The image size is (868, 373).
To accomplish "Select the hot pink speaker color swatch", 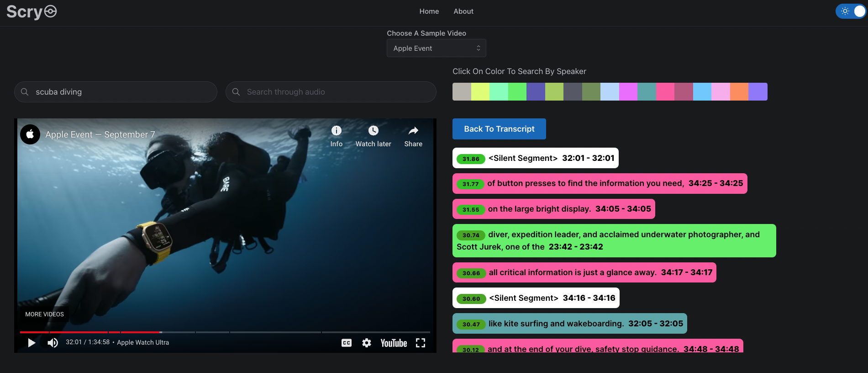I will pos(665,91).
